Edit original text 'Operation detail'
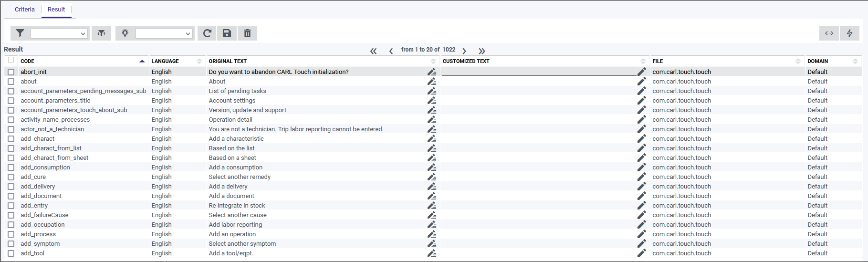This screenshot has width=868, height=262. 431,119
